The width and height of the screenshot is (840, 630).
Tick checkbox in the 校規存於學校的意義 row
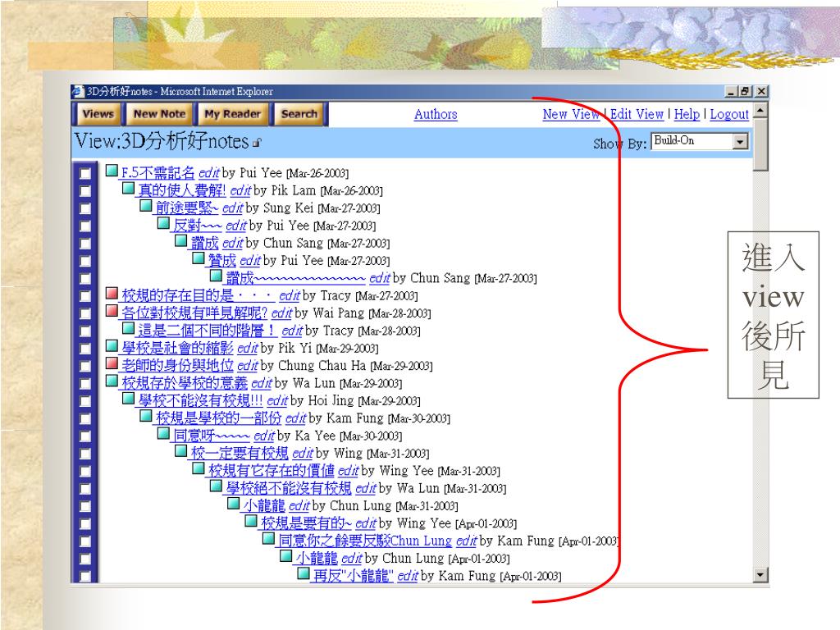(84, 384)
